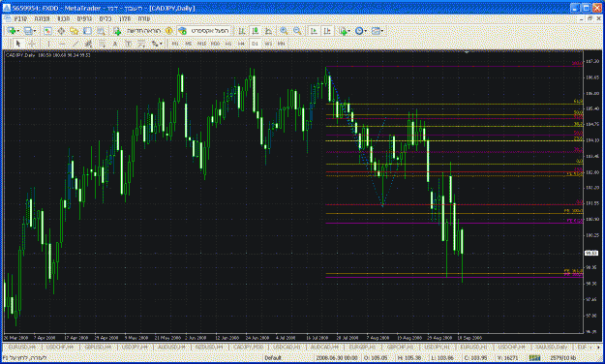
Task: Expand the Indicators dropdown arrow
Action: click(349, 31)
